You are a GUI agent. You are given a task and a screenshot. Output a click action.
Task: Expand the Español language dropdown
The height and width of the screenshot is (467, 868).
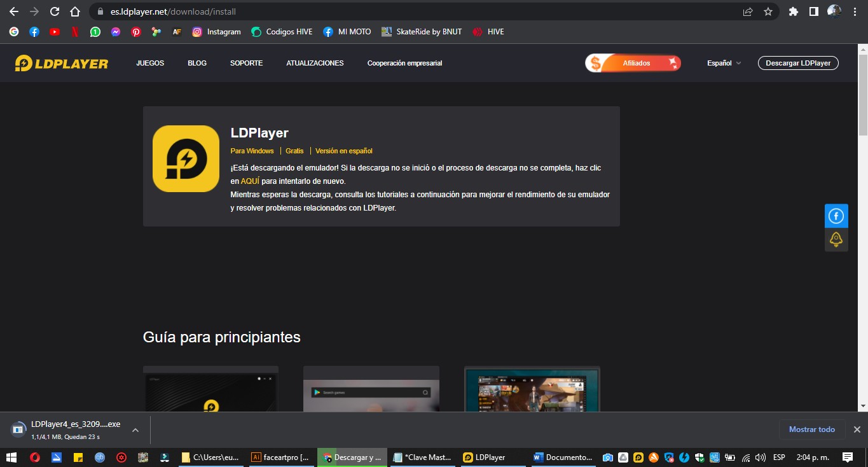(724, 63)
